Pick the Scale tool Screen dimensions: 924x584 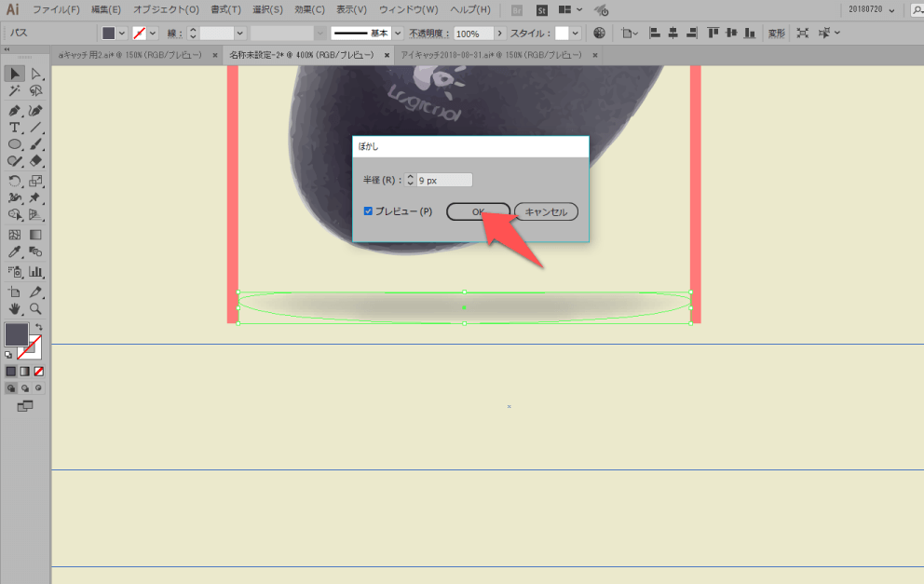pyautogui.click(x=36, y=181)
